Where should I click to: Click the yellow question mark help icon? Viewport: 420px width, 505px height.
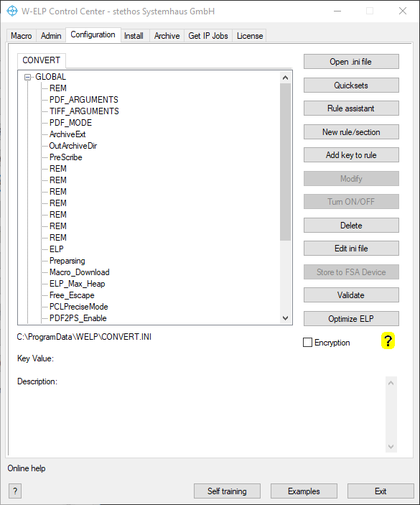coord(388,340)
